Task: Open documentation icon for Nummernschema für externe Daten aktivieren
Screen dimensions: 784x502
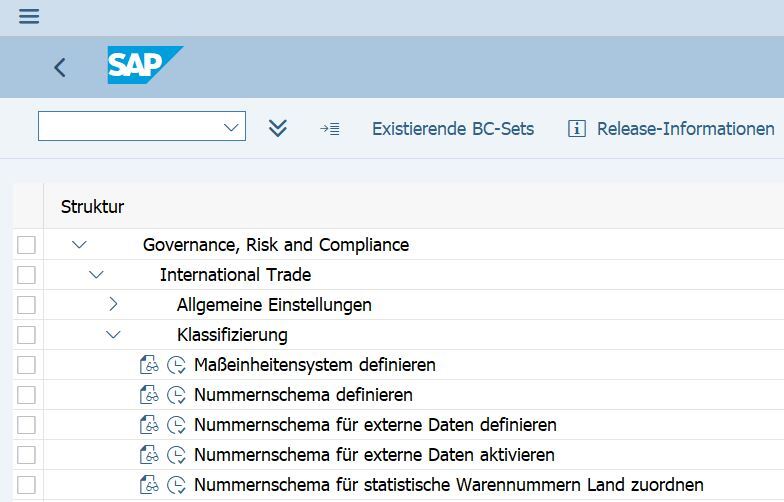Action: pos(149,455)
